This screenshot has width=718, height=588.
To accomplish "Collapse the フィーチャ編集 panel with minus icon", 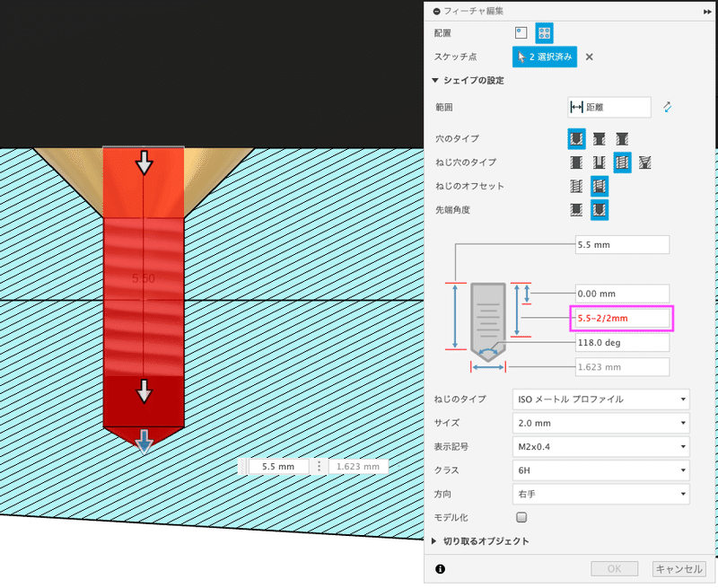I will coord(436,12).
